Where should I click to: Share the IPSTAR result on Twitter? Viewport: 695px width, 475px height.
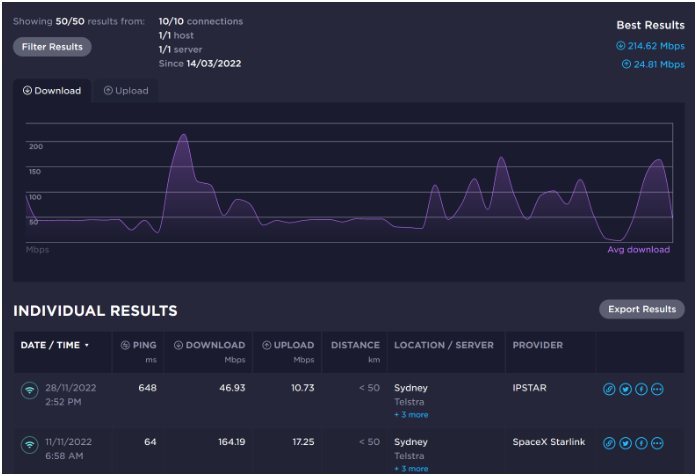(625, 389)
